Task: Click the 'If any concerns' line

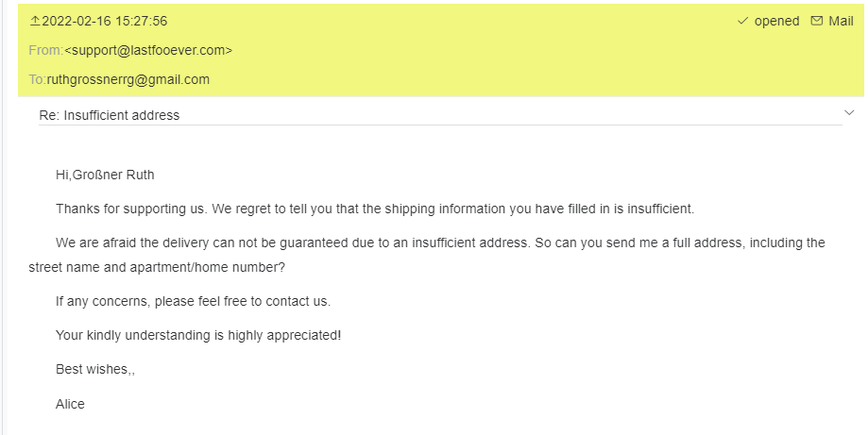Action: point(193,301)
